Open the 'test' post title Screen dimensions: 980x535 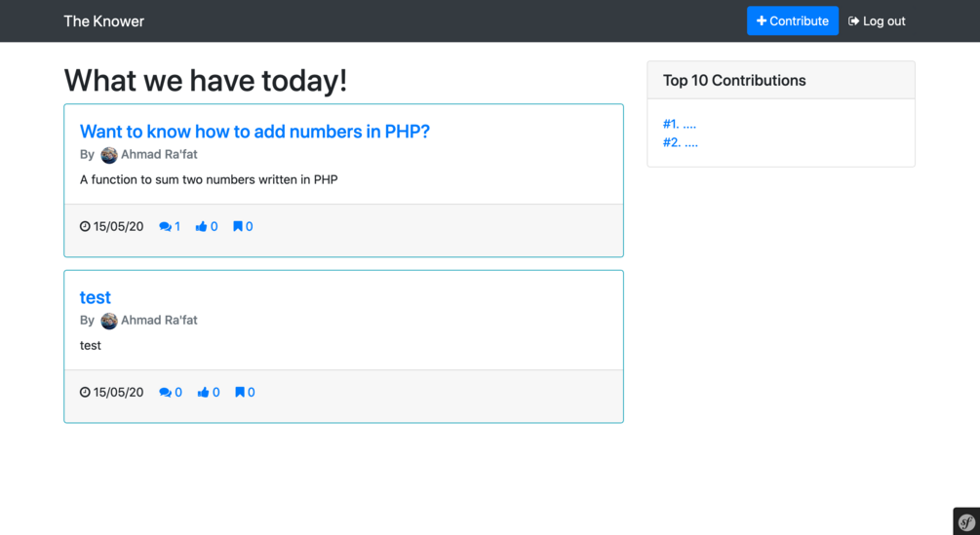coord(96,297)
